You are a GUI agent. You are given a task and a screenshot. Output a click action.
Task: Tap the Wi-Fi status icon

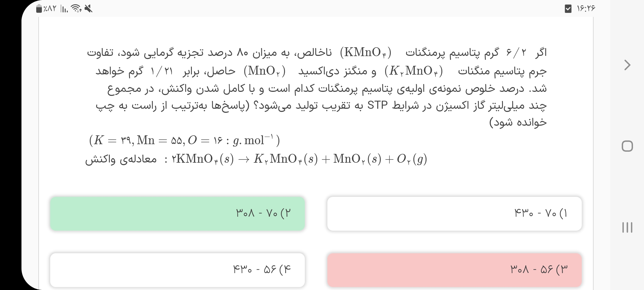click(77, 9)
